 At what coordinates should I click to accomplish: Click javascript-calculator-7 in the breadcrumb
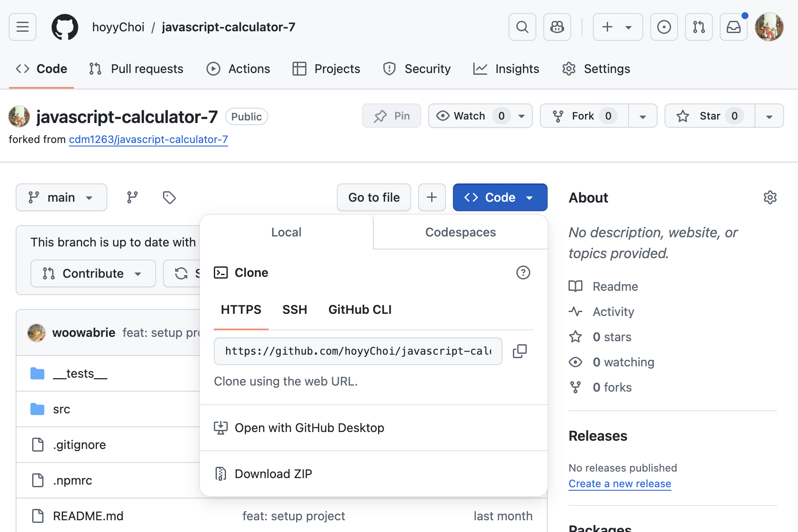coord(229,27)
